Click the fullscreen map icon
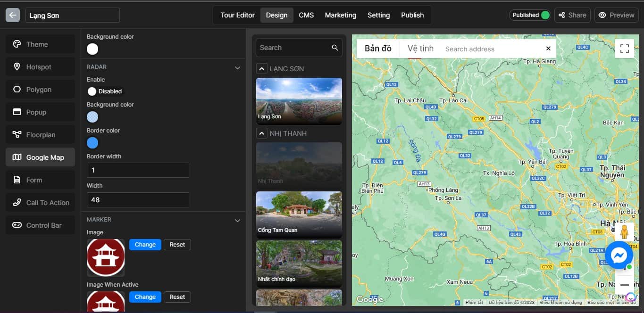The width and height of the screenshot is (644, 313). point(624,49)
